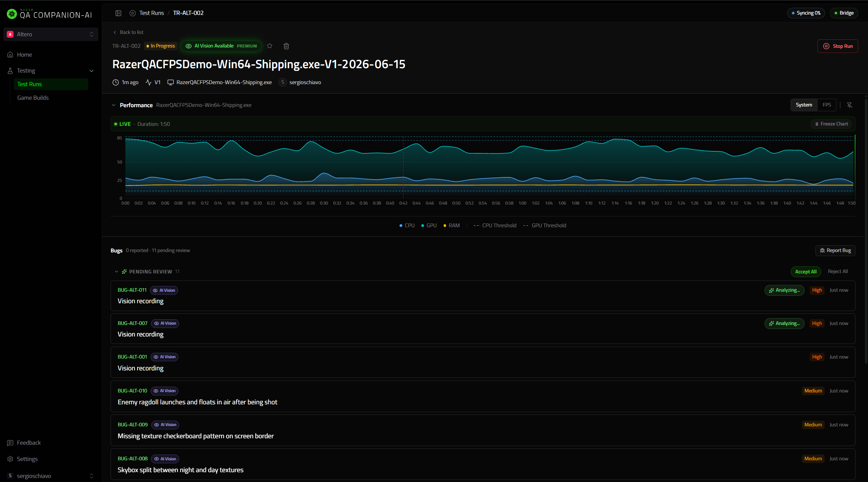Click Report Bug button
The height and width of the screenshot is (482, 868).
pos(835,251)
